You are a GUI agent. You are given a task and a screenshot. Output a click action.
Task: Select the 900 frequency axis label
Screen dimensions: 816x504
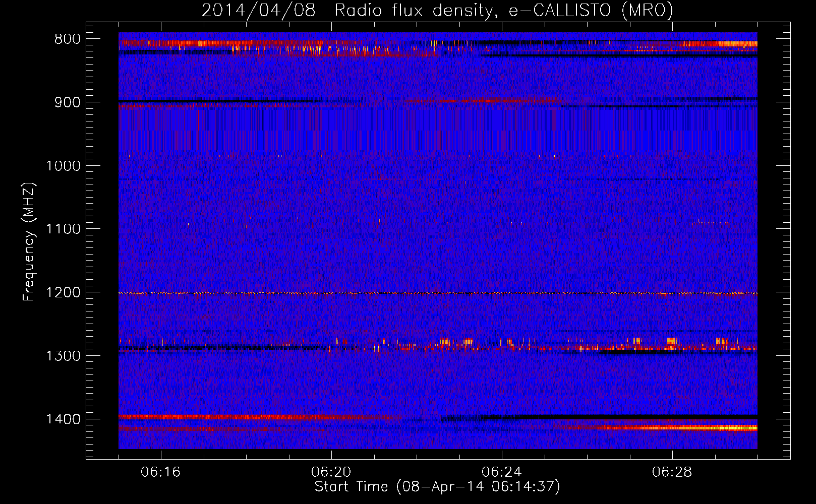pyautogui.click(x=68, y=102)
